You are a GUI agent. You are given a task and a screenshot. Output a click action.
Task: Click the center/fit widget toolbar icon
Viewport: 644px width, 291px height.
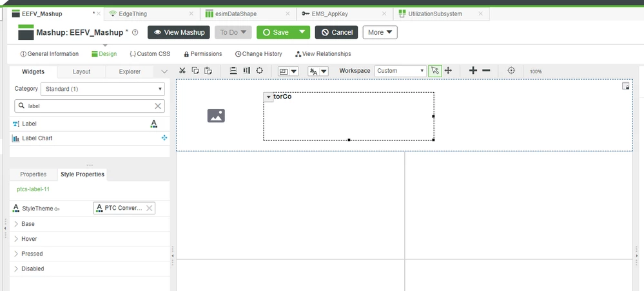tap(260, 71)
